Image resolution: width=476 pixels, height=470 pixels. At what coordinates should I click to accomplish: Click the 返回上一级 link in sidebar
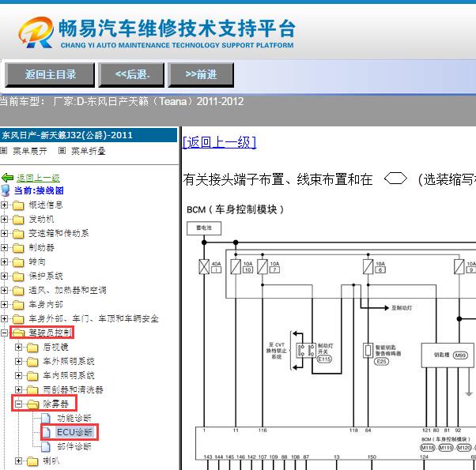click(x=38, y=178)
